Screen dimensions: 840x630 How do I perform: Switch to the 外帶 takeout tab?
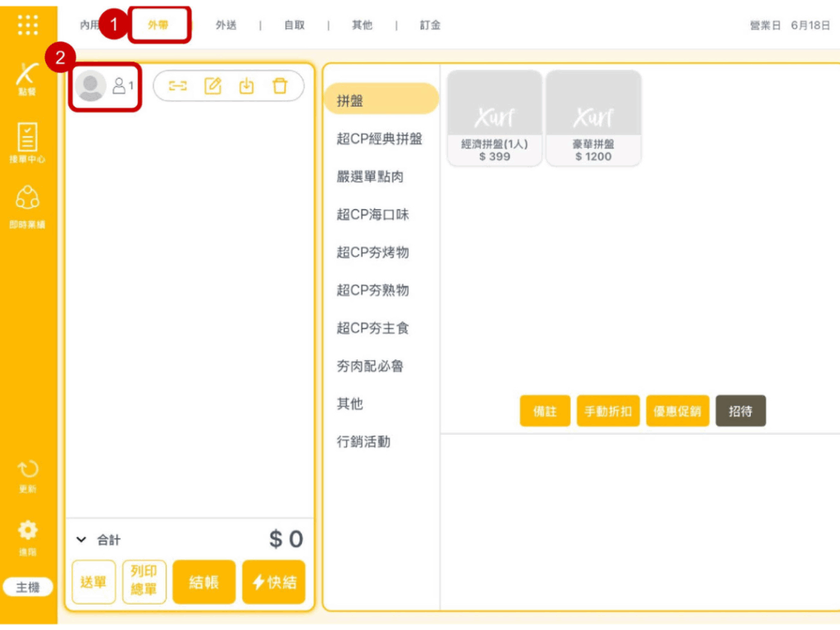(158, 25)
